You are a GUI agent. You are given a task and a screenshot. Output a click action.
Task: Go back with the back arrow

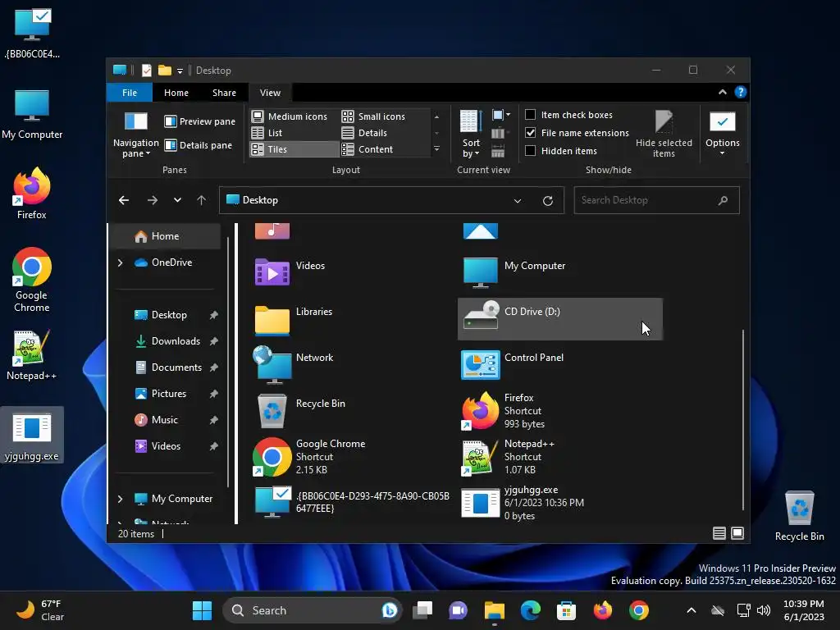pos(124,200)
